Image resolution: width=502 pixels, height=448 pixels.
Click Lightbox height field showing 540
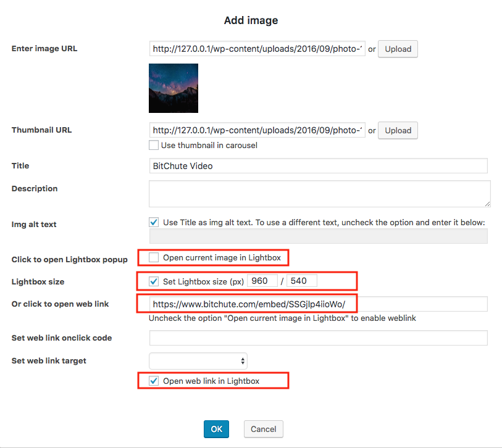301,281
